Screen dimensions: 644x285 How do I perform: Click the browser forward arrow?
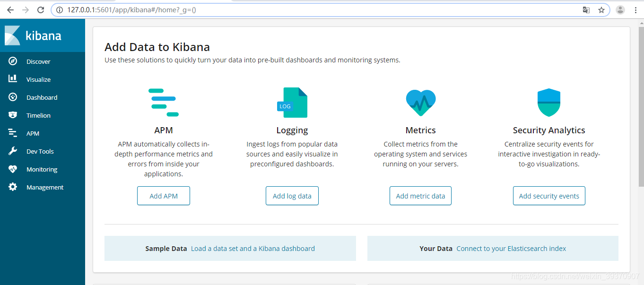pos(26,10)
